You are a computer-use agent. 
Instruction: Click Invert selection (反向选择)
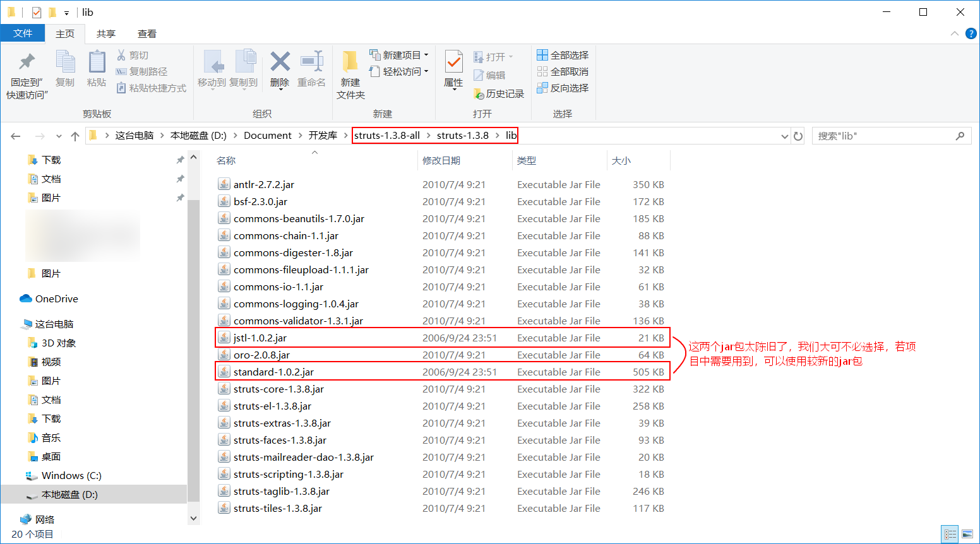[563, 88]
